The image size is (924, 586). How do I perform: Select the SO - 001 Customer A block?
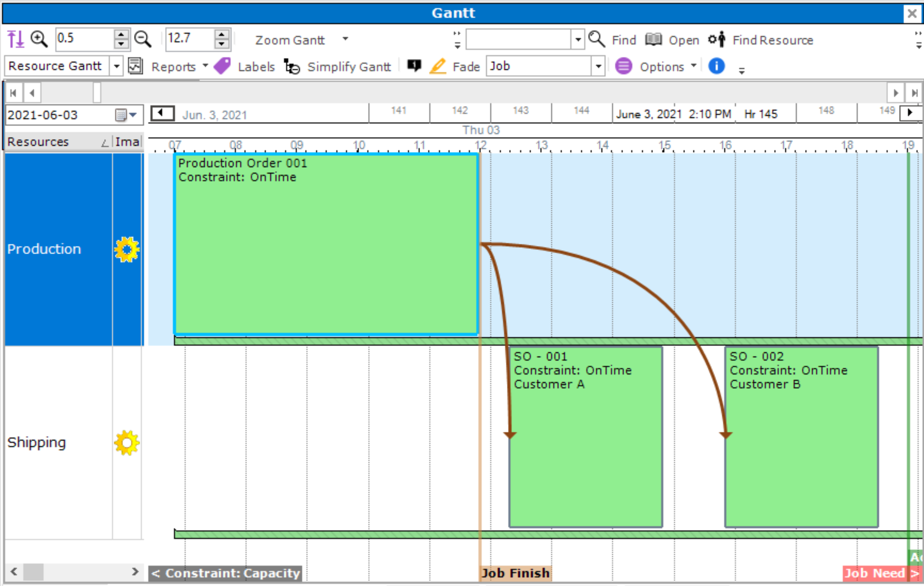tap(586, 437)
